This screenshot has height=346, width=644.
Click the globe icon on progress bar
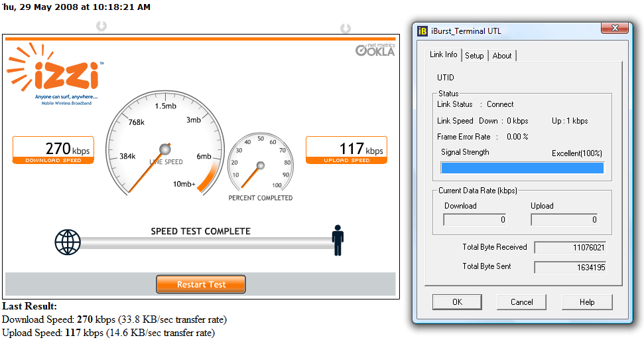tap(68, 242)
